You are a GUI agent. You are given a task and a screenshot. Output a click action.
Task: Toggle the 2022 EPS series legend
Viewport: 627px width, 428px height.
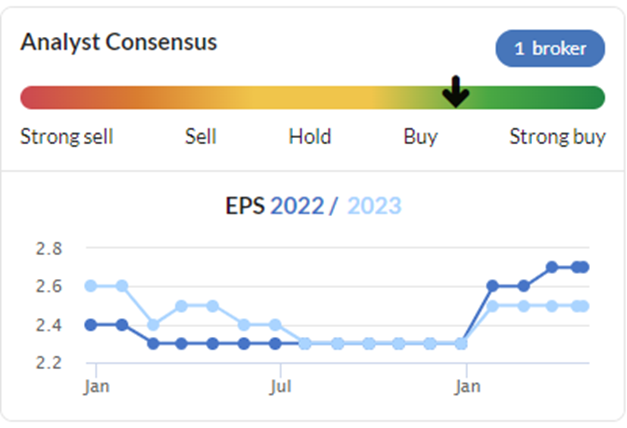point(297,206)
